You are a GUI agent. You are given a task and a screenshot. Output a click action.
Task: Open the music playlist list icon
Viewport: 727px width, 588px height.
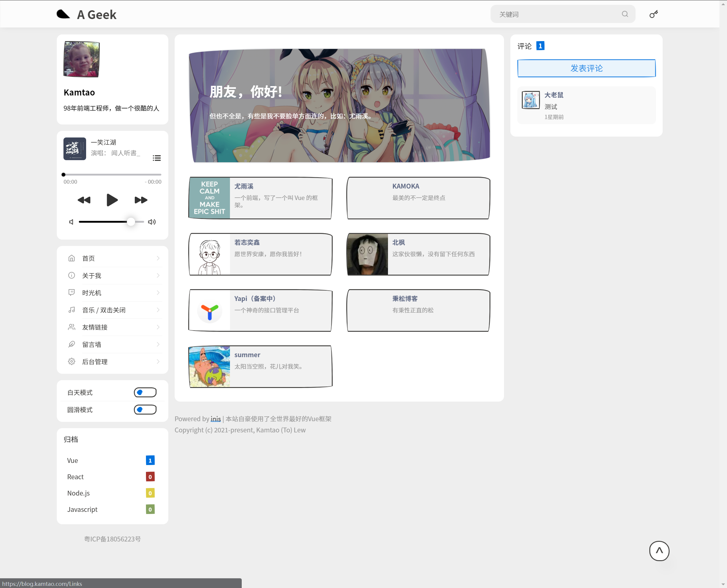[x=157, y=158]
